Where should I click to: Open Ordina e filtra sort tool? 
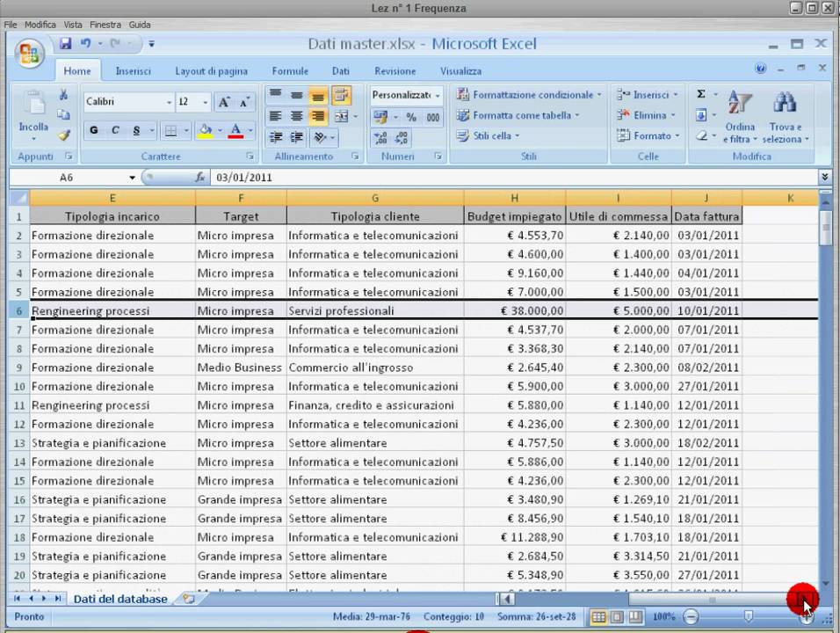[x=740, y=118]
